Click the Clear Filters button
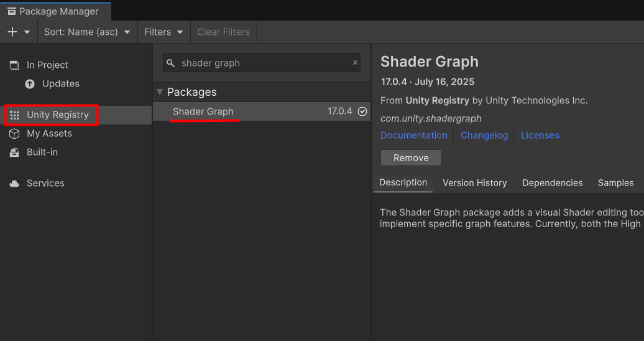 coord(223,32)
